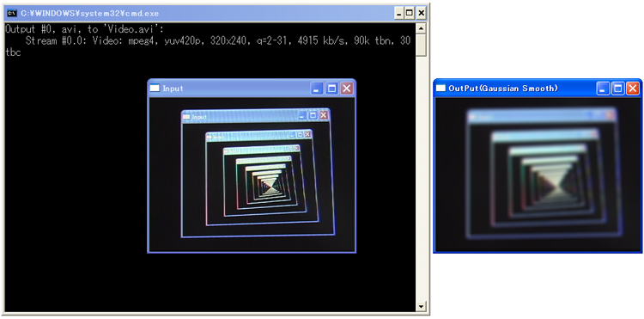Close the cmd.exe window

click(x=421, y=13)
